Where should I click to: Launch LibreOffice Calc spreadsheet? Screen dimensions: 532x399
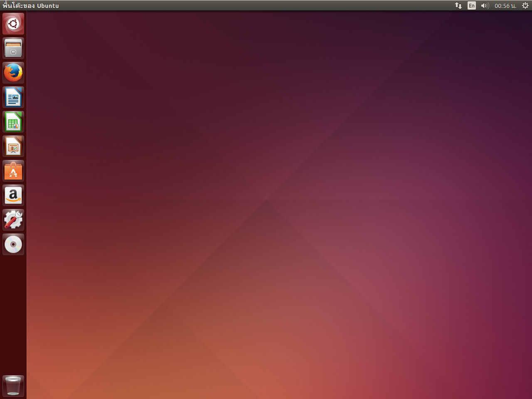(13, 122)
